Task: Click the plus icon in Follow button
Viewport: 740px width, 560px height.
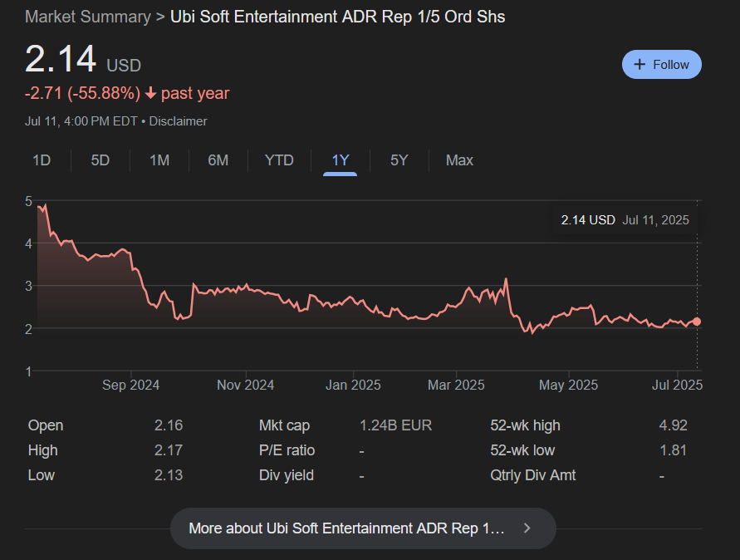Action: 640,65
